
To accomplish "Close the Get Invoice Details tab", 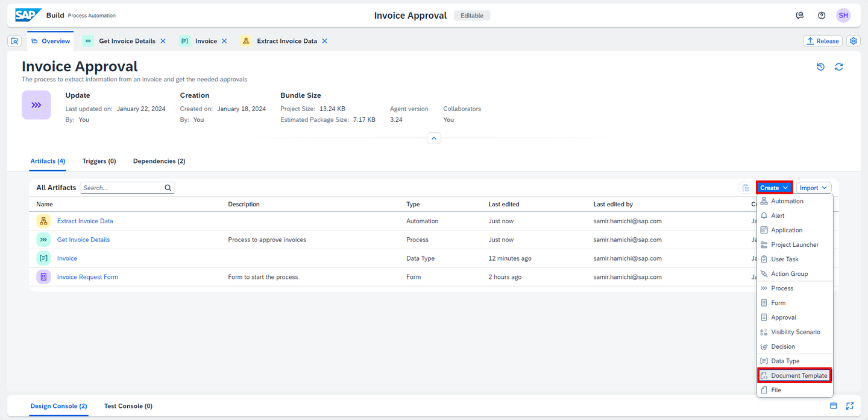I will [x=163, y=41].
